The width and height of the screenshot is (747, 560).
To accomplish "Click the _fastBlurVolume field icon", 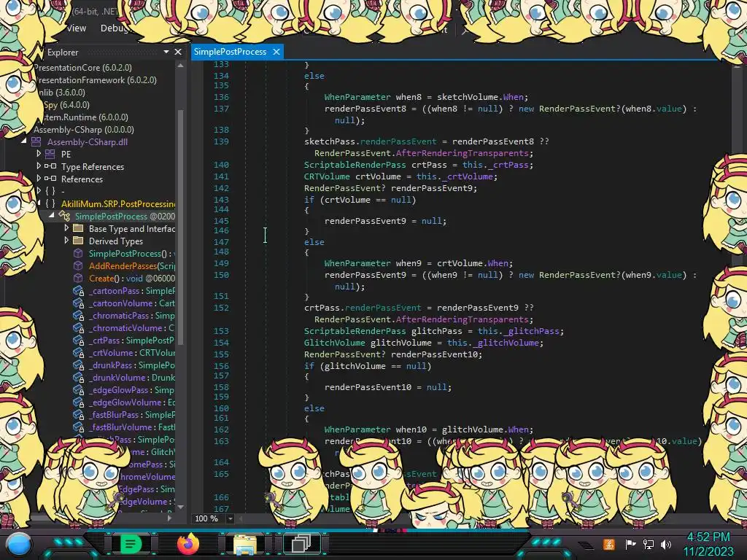I will point(79,427).
